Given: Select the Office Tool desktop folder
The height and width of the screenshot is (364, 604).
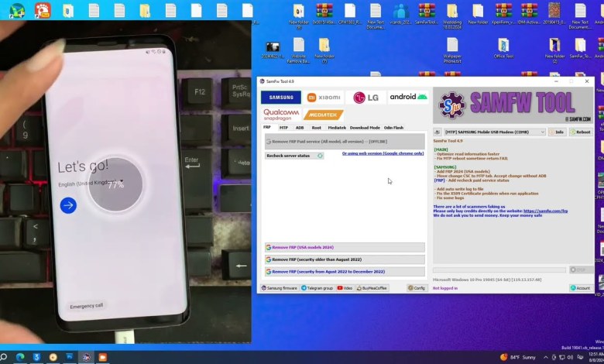Looking at the screenshot, I should 503,49.
